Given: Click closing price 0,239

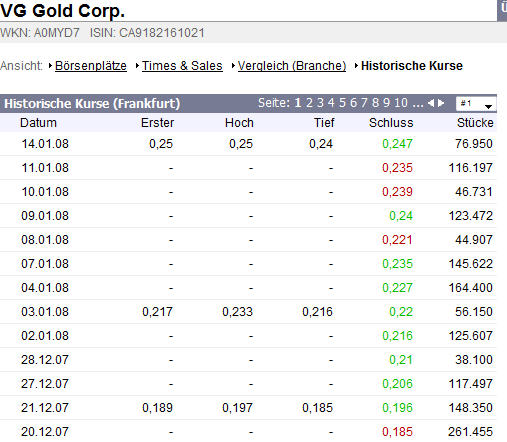Looking at the screenshot, I should coord(397,192).
